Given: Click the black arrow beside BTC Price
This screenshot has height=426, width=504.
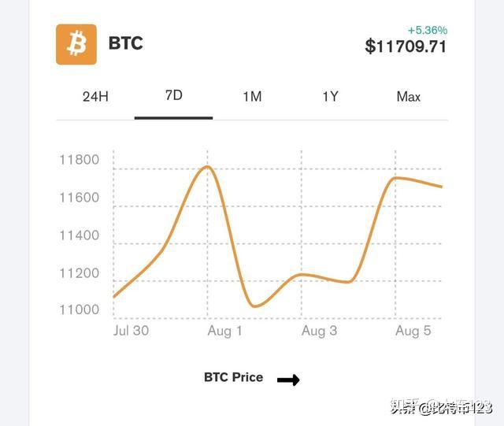Looking at the screenshot, I should click(x=288, y=380).
